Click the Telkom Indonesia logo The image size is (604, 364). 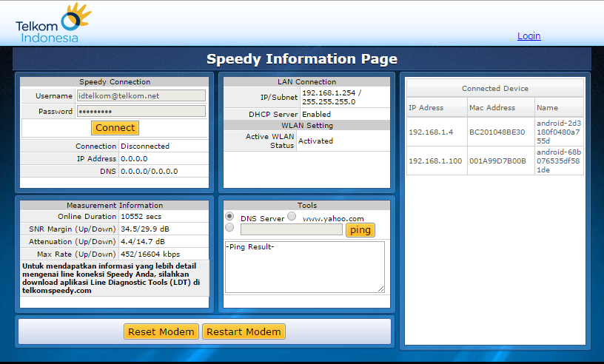(x=53, y=23)
